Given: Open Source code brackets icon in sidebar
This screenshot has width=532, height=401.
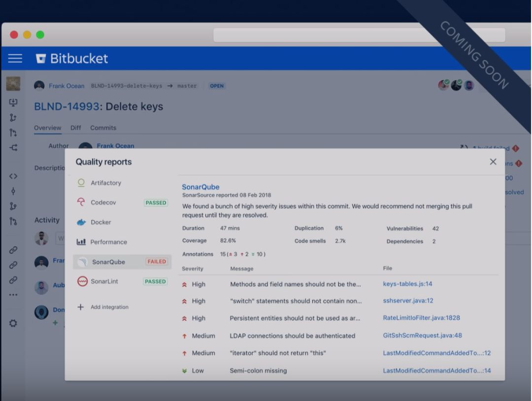Looking at the screenshot, I should 13,176.
